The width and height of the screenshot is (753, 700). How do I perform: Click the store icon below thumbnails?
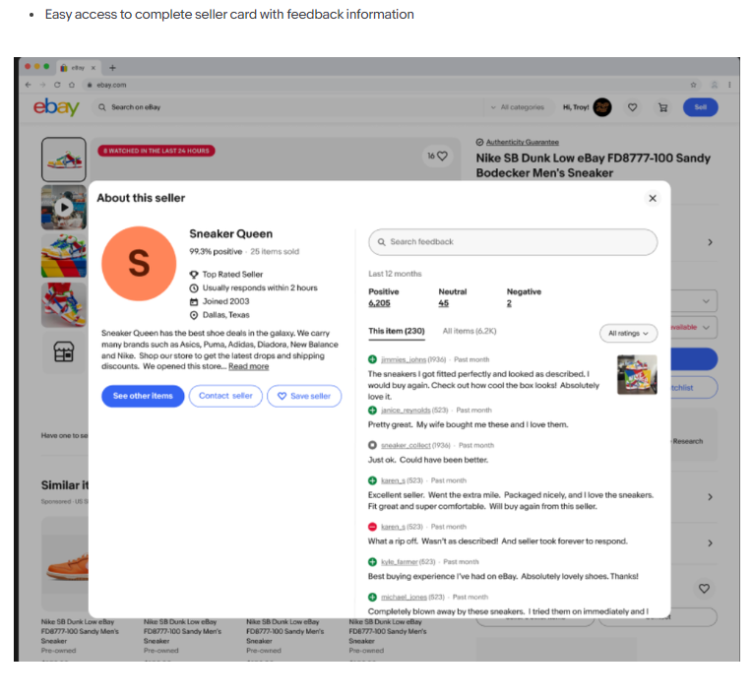click(63, 353)
